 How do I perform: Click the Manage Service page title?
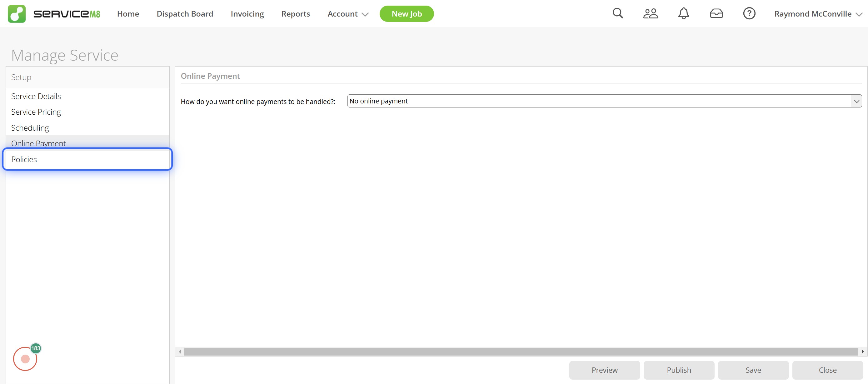coord(65,55)
